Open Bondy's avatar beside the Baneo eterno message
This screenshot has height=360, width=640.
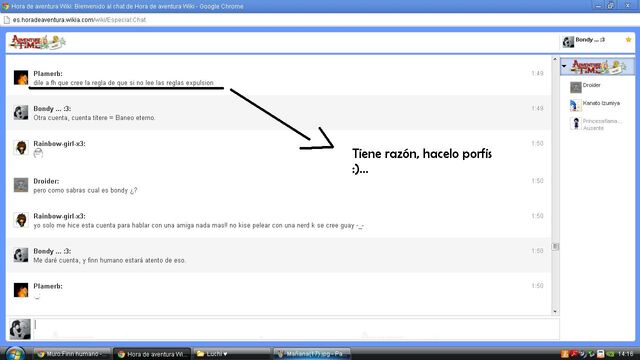coord(21,112)
